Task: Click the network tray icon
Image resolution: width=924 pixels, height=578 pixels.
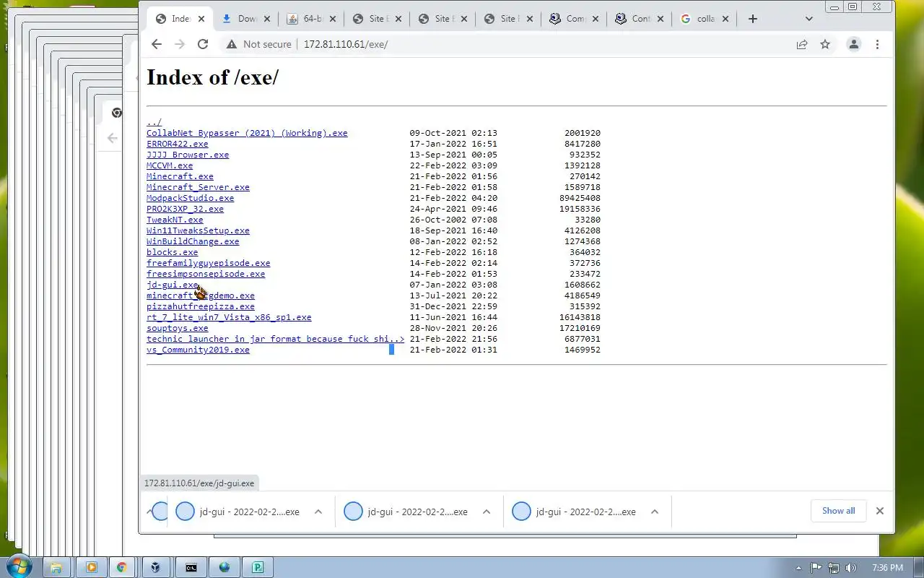Action: (x=834, y=568)
